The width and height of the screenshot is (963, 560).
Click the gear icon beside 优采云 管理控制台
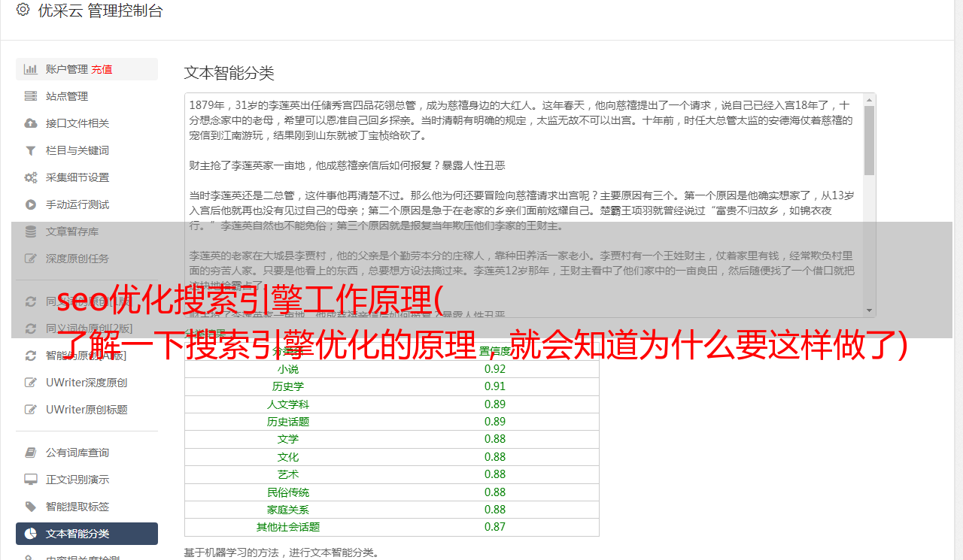click(23, 11)
